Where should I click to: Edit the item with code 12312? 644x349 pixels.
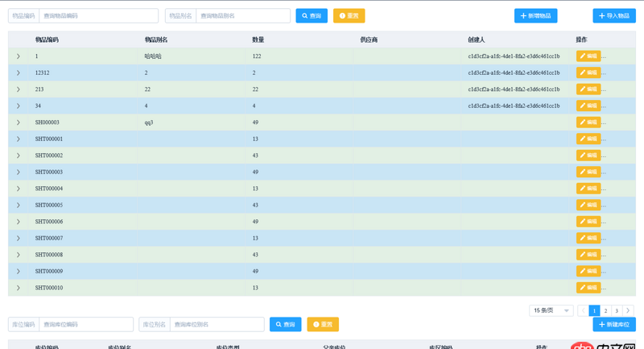588,73
